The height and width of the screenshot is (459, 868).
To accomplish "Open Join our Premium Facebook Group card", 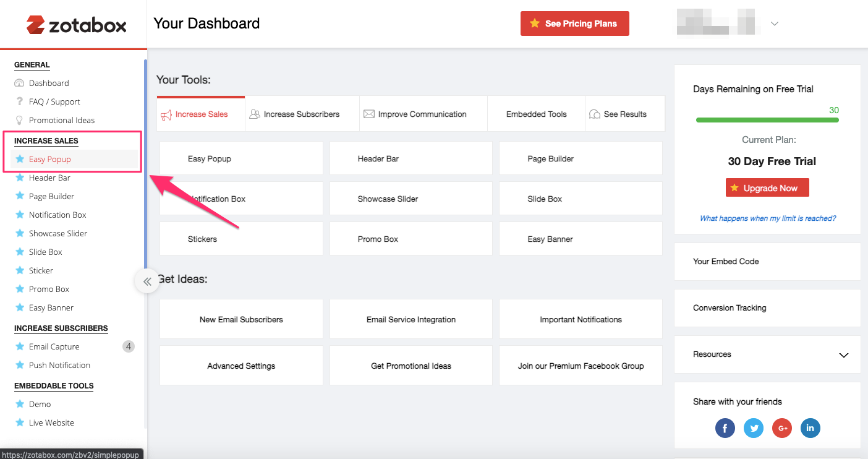I will pyautogui.click(x=581, y=366).
